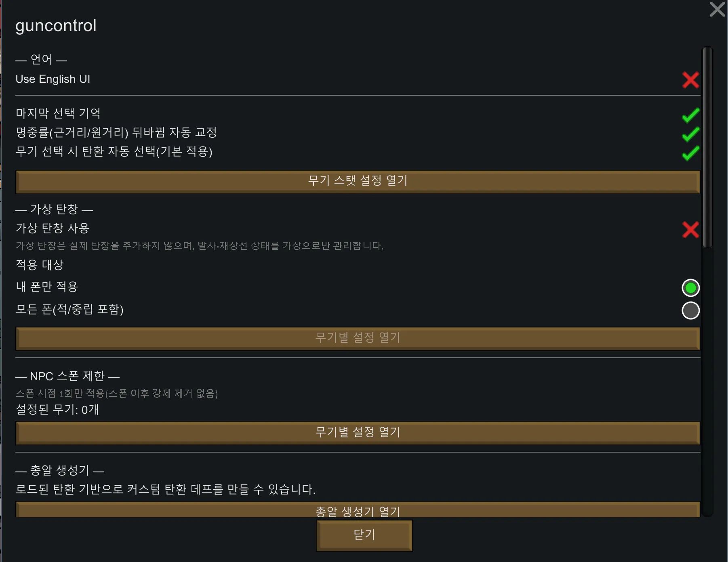The height and width of the screenshot is (562, 728).
Task: Enable the Use English UI option
Action: point(690,80)
